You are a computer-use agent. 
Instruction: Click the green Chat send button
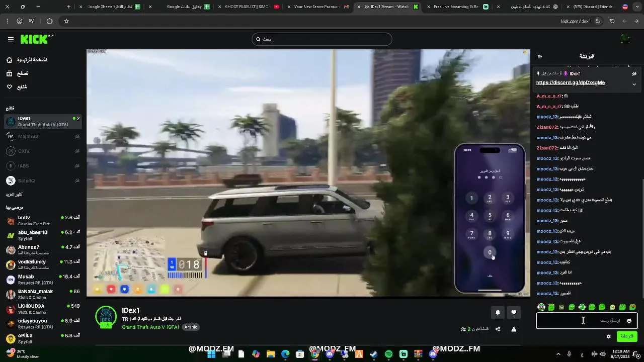click(x=627, y=336)
